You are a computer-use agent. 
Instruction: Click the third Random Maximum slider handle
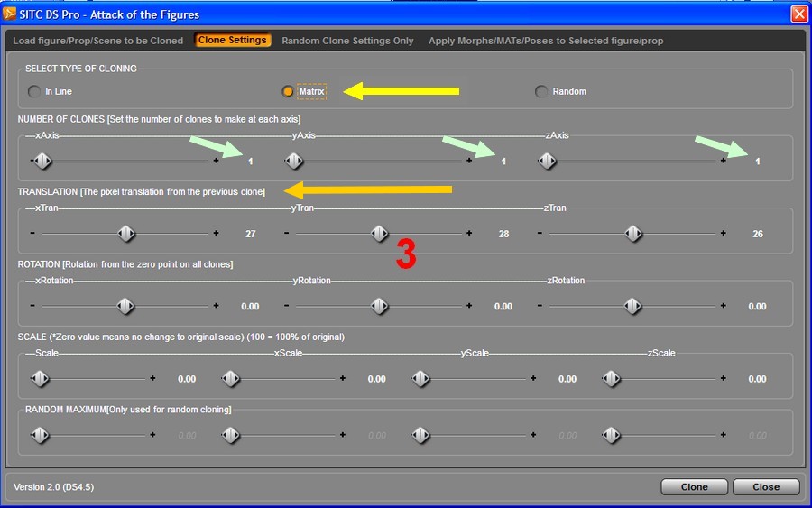420,435
